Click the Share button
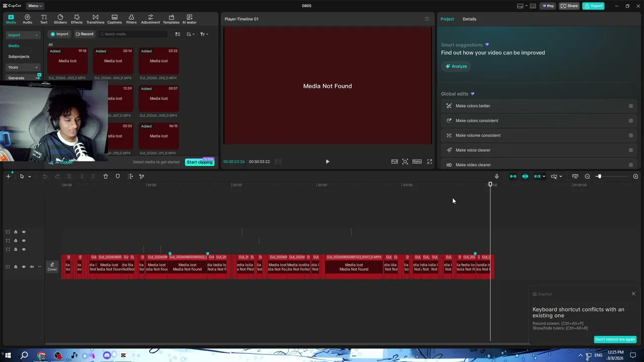This screenshot has width=644, height=362. [570, 6]
